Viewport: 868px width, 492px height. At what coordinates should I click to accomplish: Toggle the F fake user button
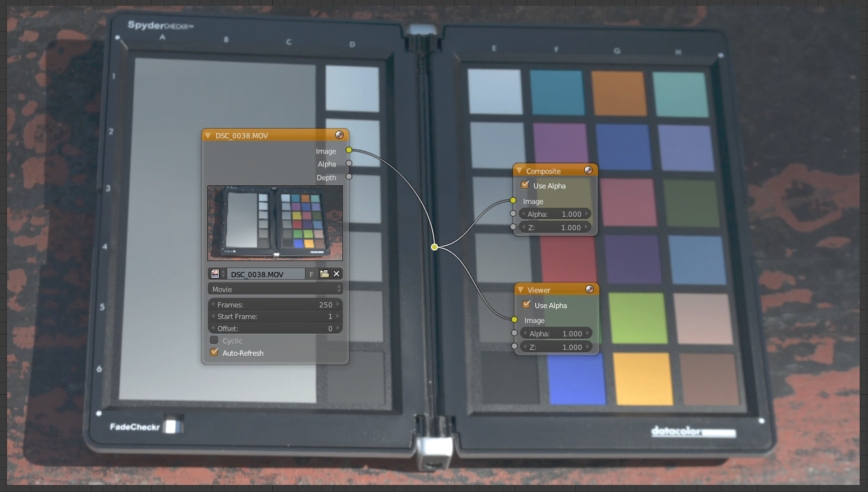point(311,274)
